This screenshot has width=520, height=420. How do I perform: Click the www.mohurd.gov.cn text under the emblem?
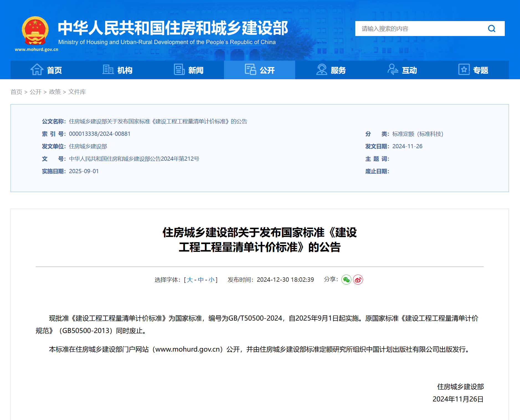click(x=37, y=50)
